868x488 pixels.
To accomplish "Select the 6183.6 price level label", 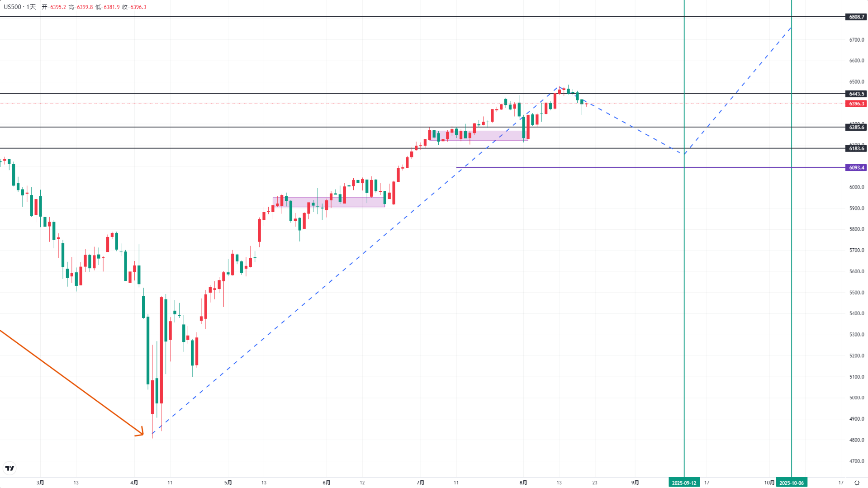I will pos(856,148).
